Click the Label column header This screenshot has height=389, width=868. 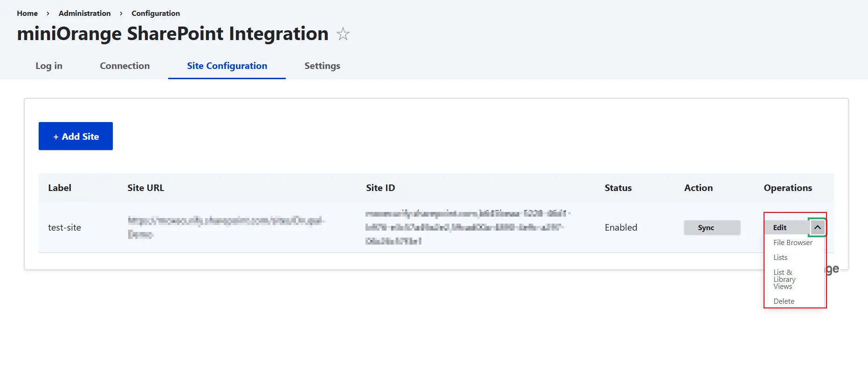point(60,188)
